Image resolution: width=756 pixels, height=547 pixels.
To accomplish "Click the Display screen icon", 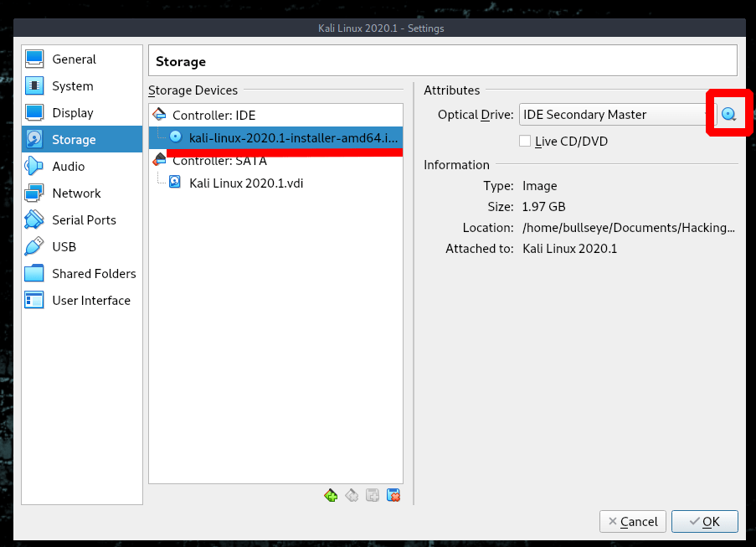I will (34, 112).
